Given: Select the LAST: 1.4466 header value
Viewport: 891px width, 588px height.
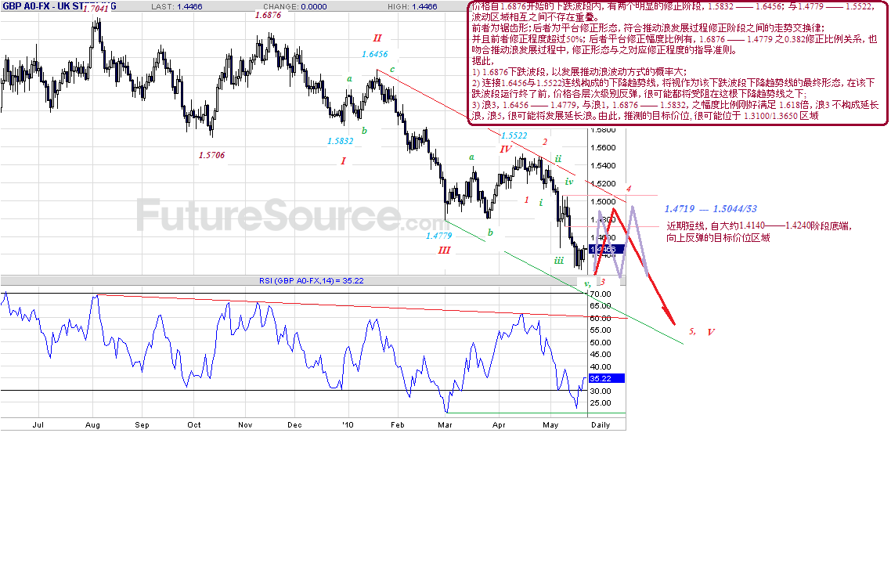Looking at the screenshot, I should 177,7.
